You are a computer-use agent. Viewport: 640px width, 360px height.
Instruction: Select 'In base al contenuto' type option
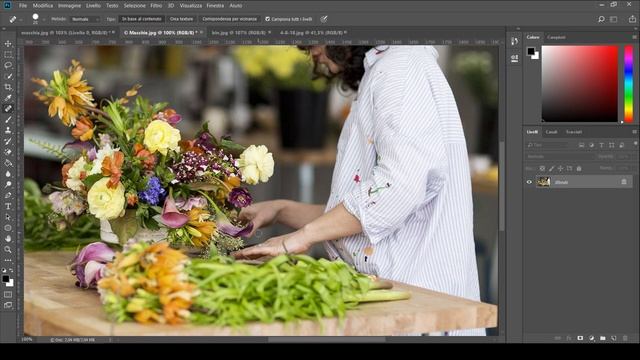tap(142, 19)
